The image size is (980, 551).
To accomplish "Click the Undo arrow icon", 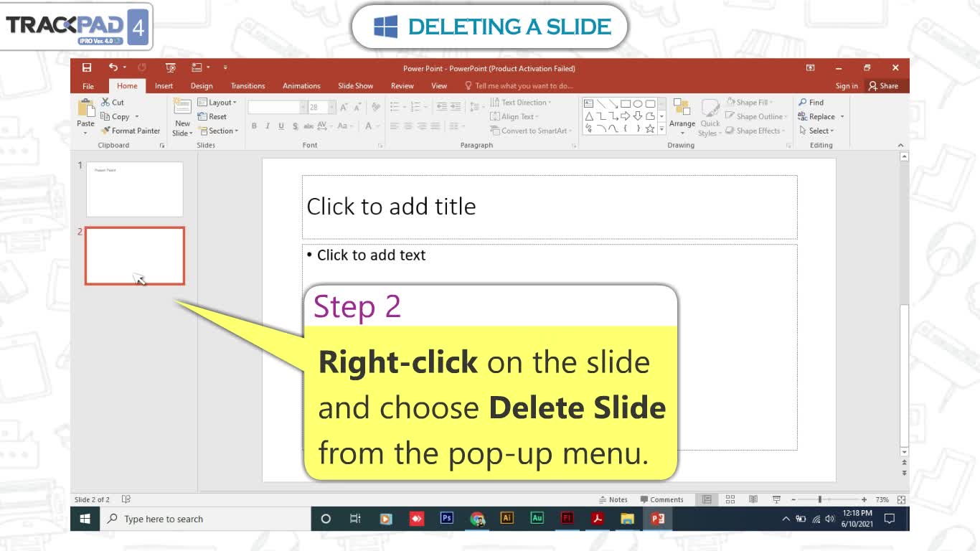I will (x=113, y=67).
